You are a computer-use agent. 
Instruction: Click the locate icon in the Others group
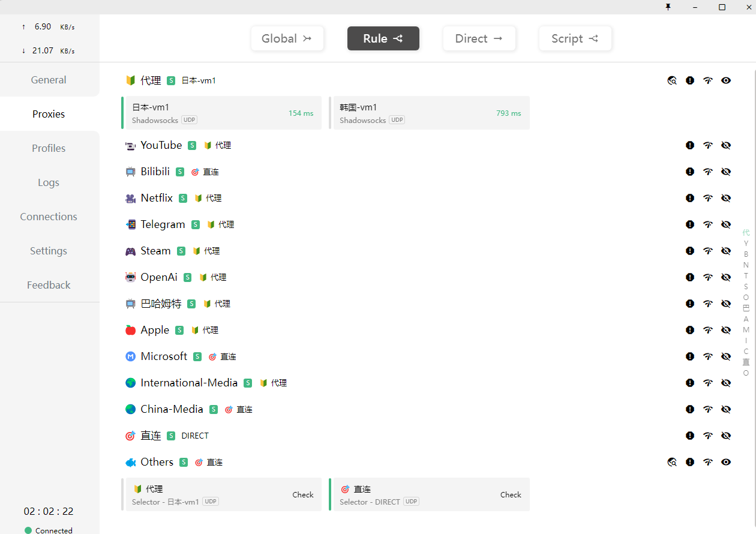(x=672, y=462)
